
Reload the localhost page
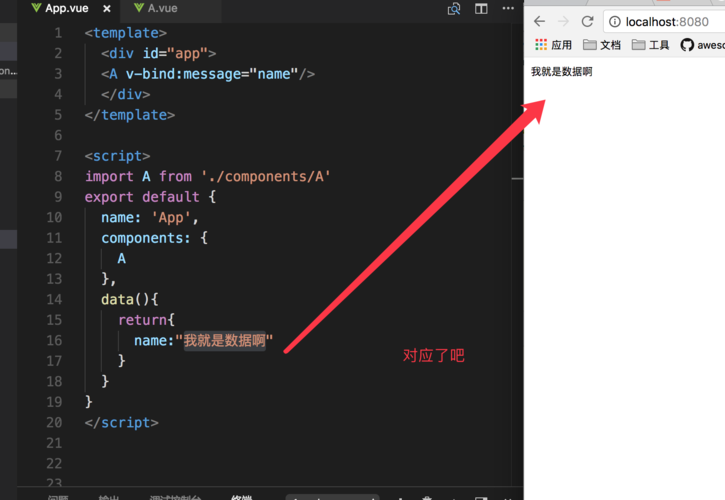click(587, 21)
